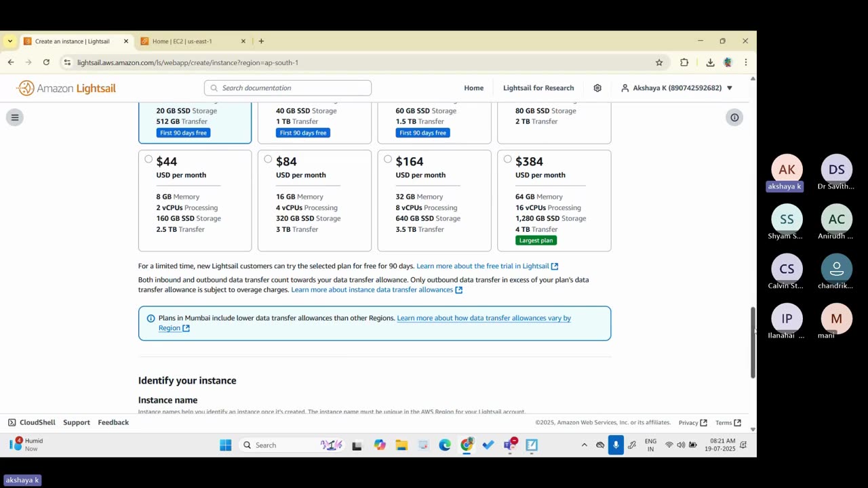
Task: Open Lightsail for Research
Action: (x=538, y=88)
